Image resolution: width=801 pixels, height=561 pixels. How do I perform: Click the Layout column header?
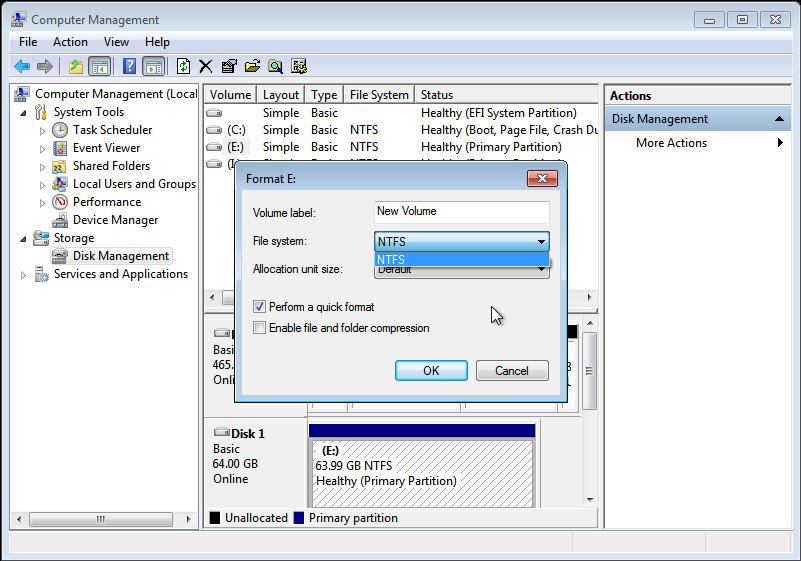pos(280,95)
